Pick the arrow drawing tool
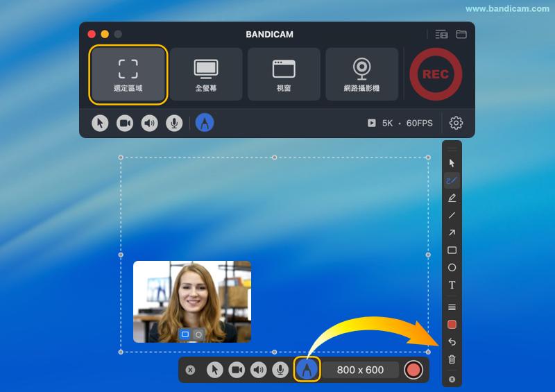The height and width of the screenshot is (392, 555). coord(452,232)
